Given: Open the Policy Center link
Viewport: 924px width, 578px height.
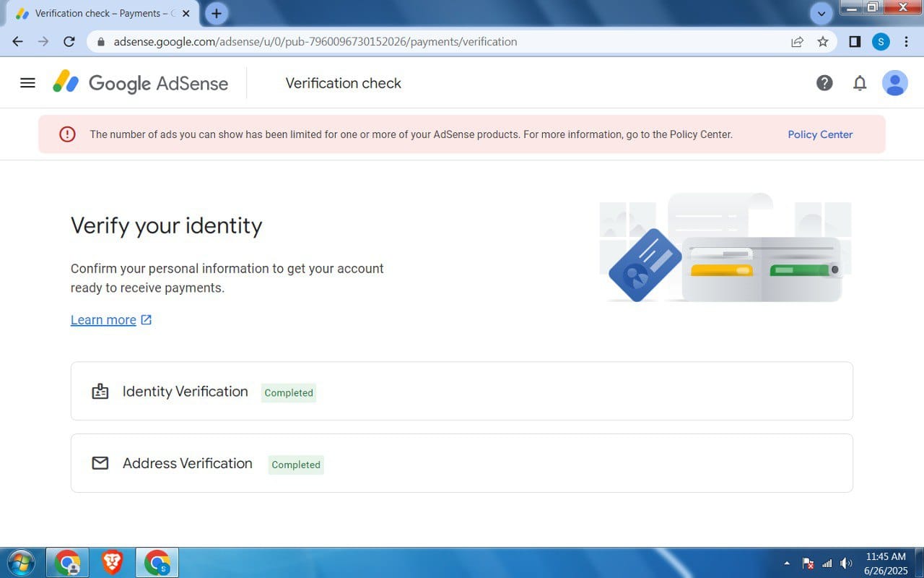Looking at the screenshot, I should coord(820,134).
